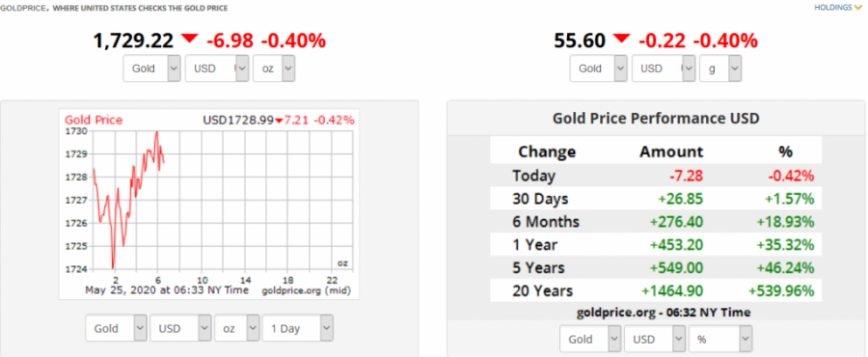
Task: Open the 1 Day timeframe dropdown below the chart
Action: tap(298, 328)
